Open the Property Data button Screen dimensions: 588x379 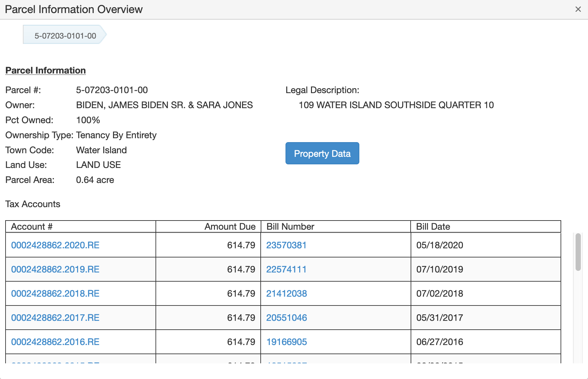pos(322,153)
